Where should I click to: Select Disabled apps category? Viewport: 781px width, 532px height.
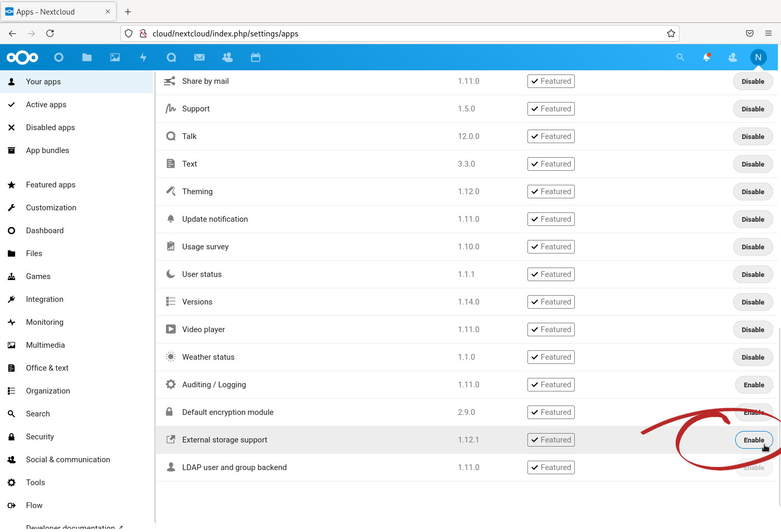coord(77,128)
